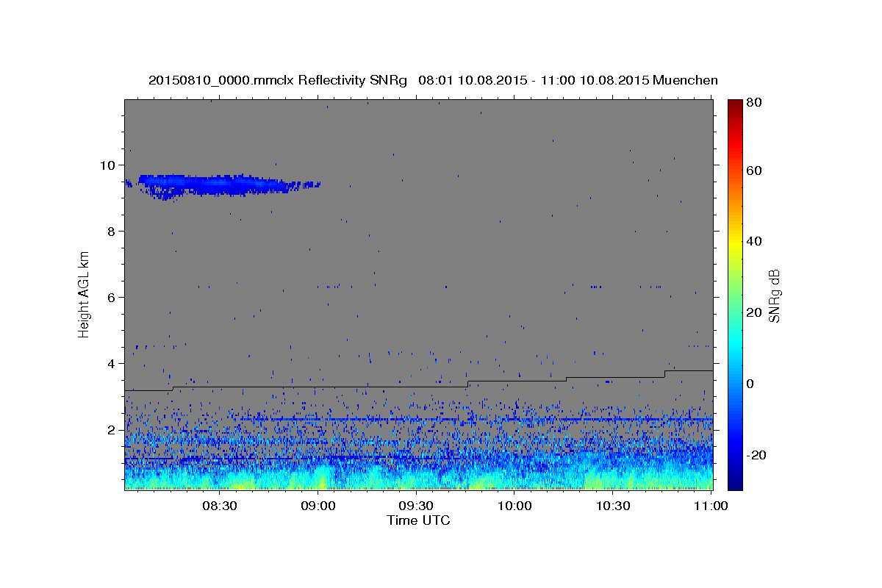Click the 09:00 time tick label
This screenshot has height=588, width=882.
click(318, 506)
